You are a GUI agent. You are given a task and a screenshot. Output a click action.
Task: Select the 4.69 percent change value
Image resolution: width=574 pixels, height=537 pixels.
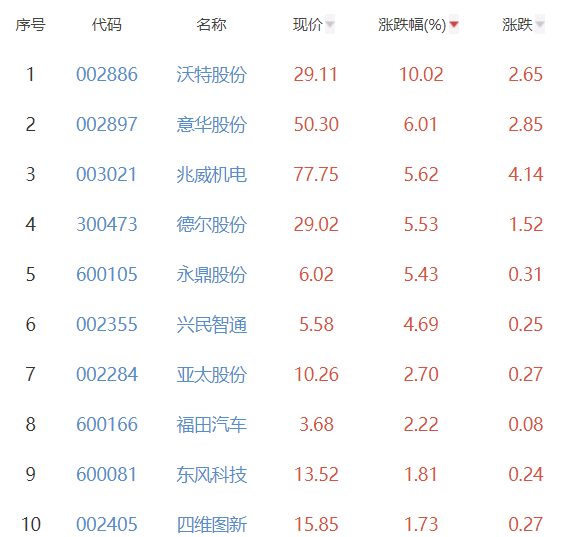(x=421, y=324)
